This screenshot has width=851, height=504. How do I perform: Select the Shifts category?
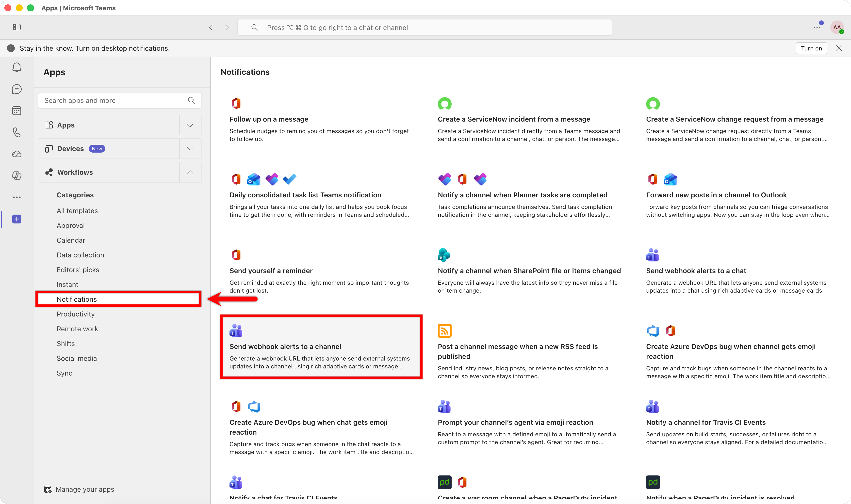(x=65, y=344)
